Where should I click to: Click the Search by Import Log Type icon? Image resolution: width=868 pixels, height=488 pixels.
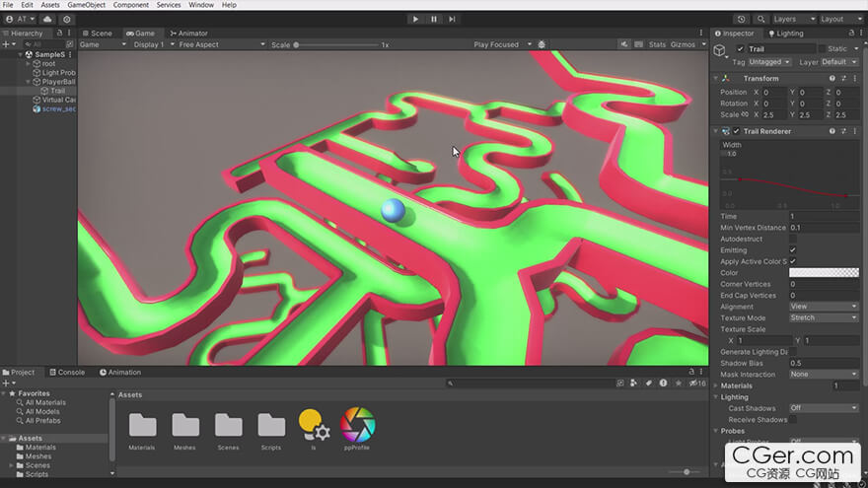tap(663, 383)
